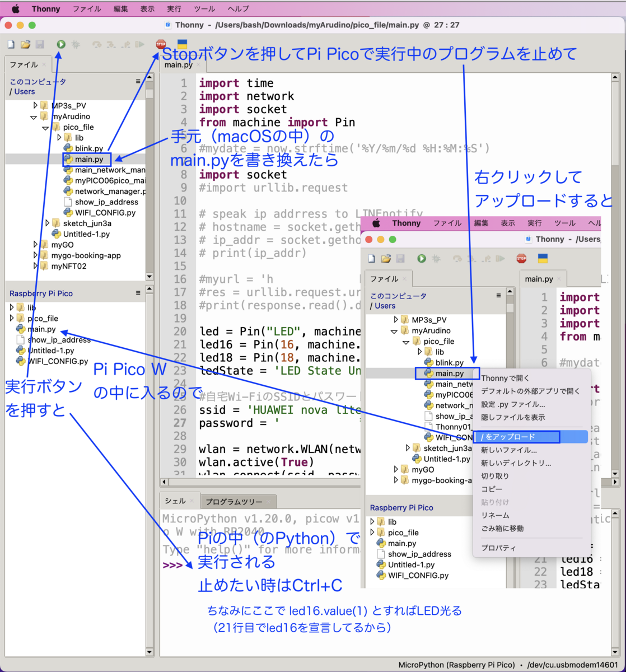
Task: Click the 'Raspberry Pi Pico' header in inset window
Action: 401,507
